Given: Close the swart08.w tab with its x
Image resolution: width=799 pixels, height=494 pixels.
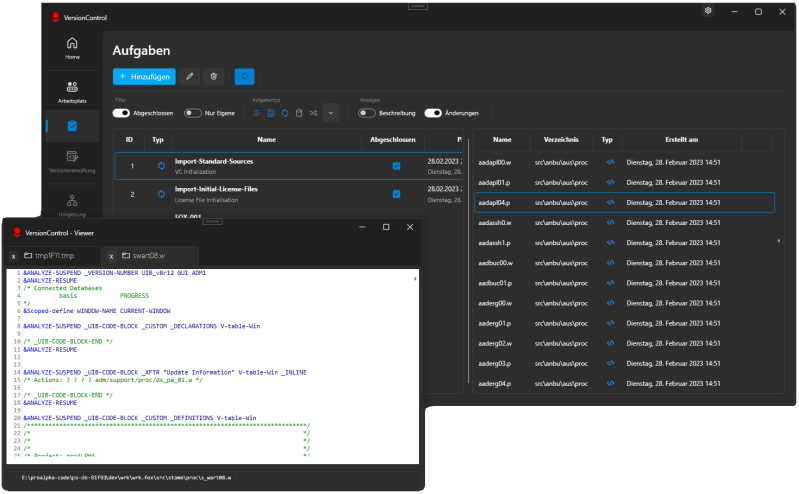Looking at the screenshot, I should click(111, 256).
